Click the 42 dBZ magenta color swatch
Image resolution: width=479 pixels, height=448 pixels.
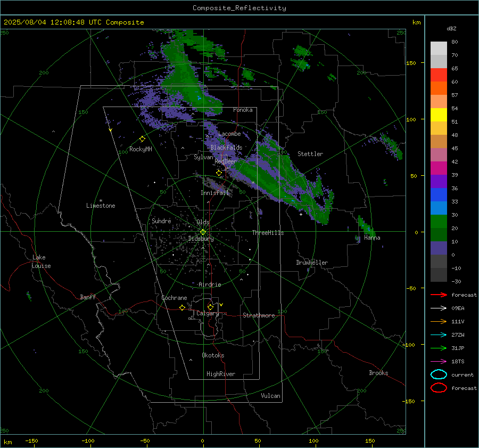point(439,168)
